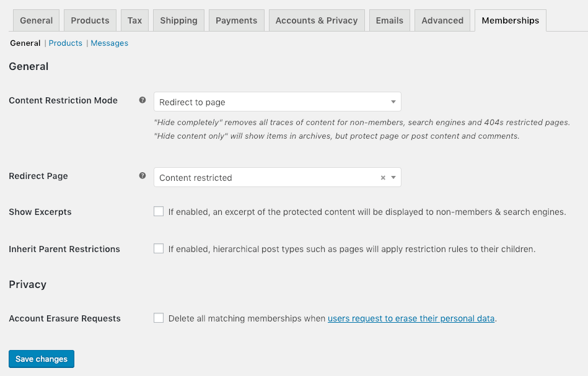
Task: Expand the dropdown arrow on Redirect Page field
Action: pyautogui.click(x=393, y=177)
